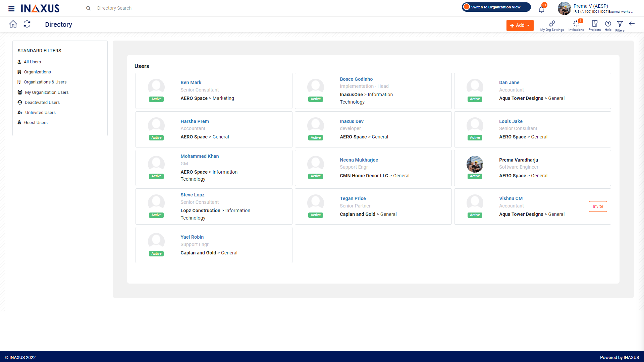Open My Org Settings
Image resolution: width=644 pixels, height=362 pixels.
[552, 25]
